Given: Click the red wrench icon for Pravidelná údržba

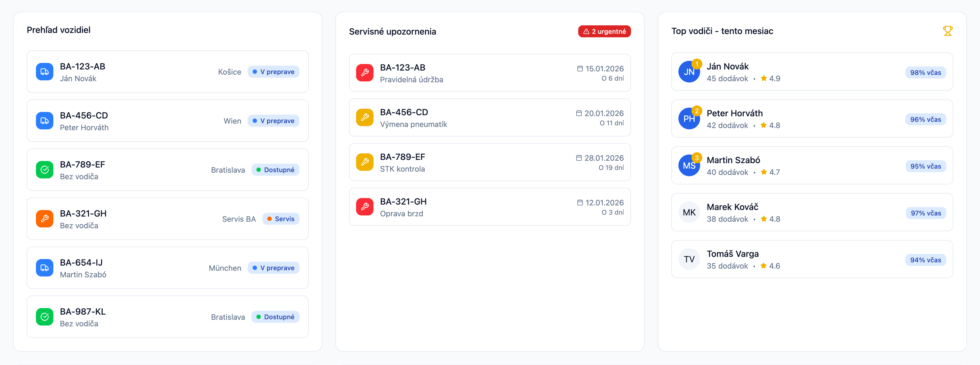Looking at the screenshot, I should point(365,73).
